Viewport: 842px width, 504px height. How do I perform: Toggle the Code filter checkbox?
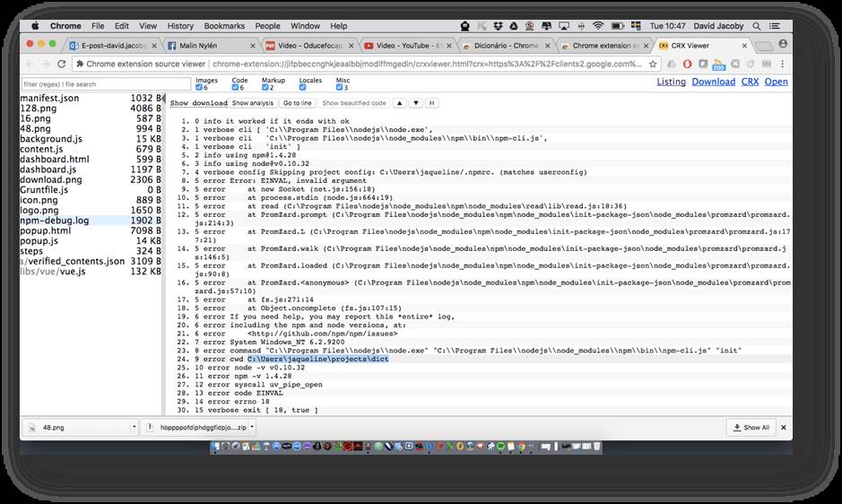(236, 88)
